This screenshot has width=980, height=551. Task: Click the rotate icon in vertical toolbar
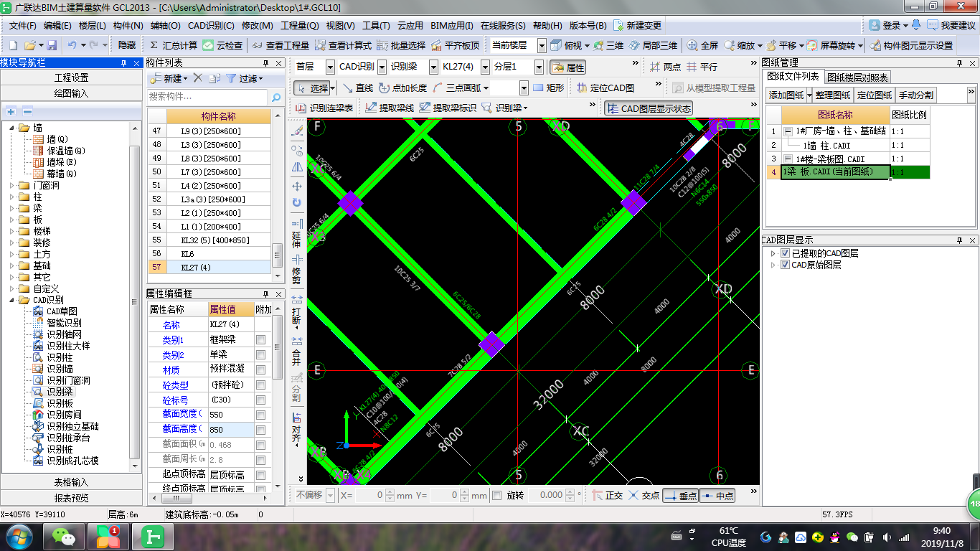click(x=297, y=203)
